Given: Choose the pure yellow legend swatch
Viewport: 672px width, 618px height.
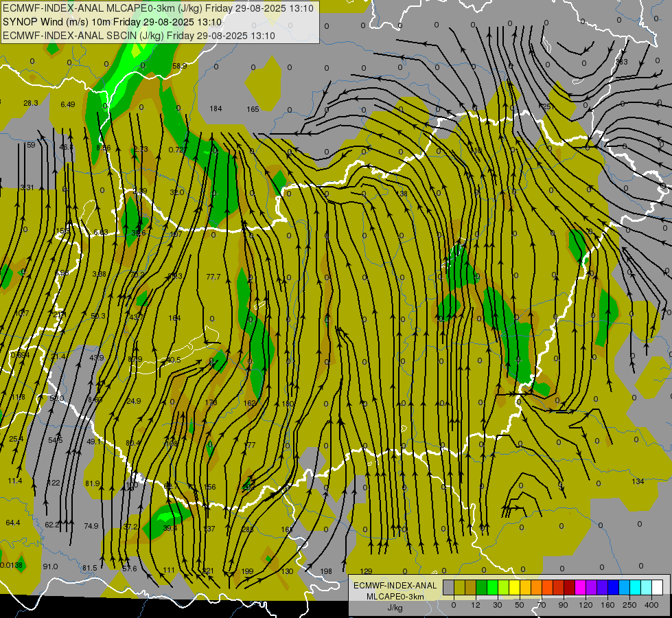Looking at the screenshot, I should pos(514,587).
